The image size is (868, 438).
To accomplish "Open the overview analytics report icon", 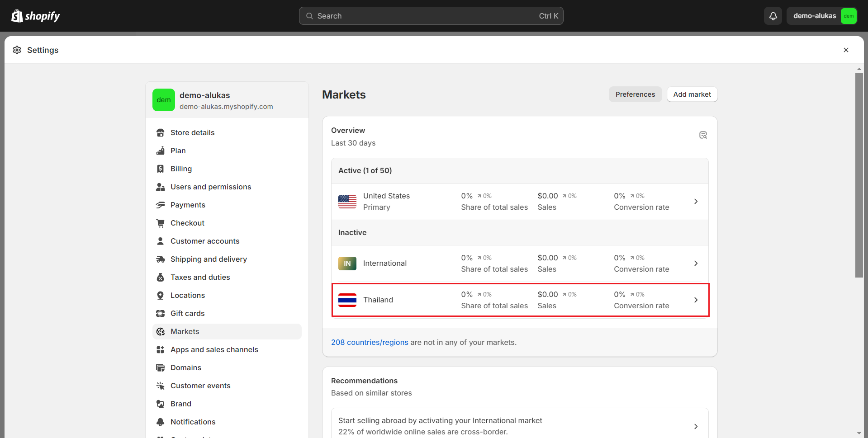I will pos(703,135).
